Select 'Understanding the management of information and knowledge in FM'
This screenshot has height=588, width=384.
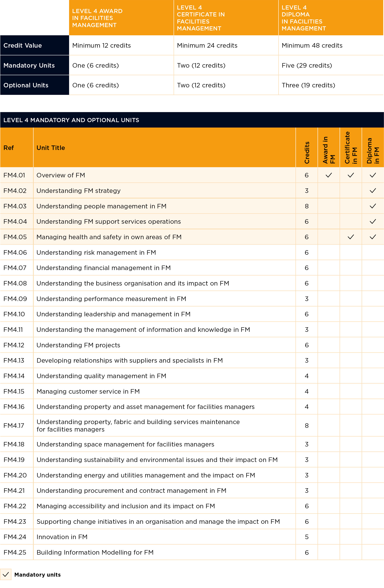coord(143,330)
